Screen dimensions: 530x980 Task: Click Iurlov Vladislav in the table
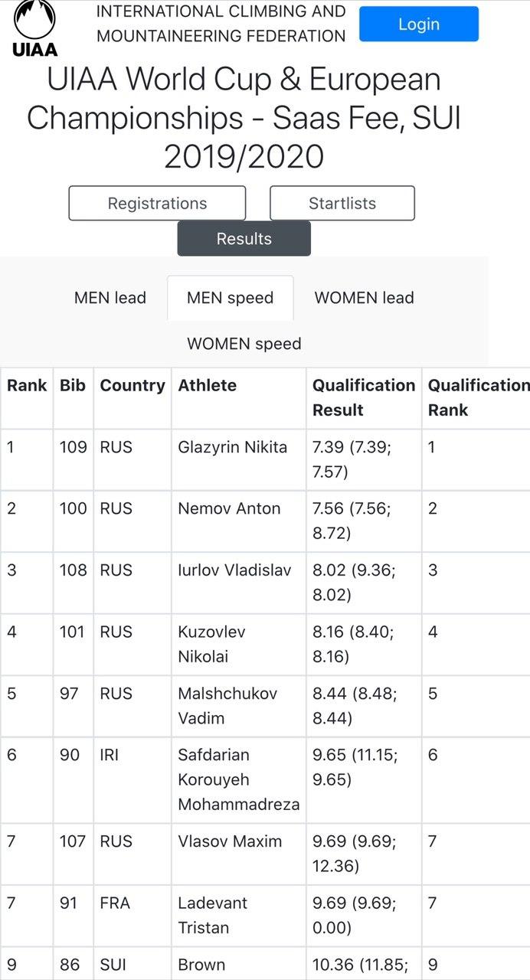[234, 570]
